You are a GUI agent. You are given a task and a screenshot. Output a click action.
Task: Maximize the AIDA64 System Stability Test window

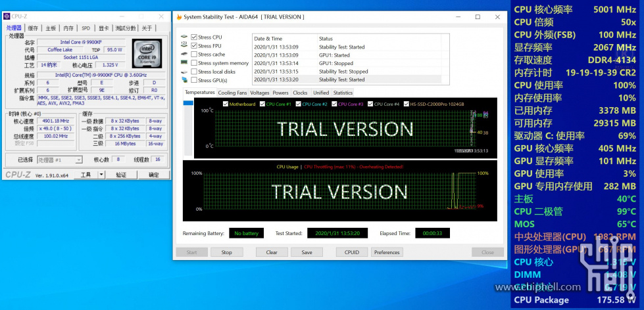(x=478, y=17)
